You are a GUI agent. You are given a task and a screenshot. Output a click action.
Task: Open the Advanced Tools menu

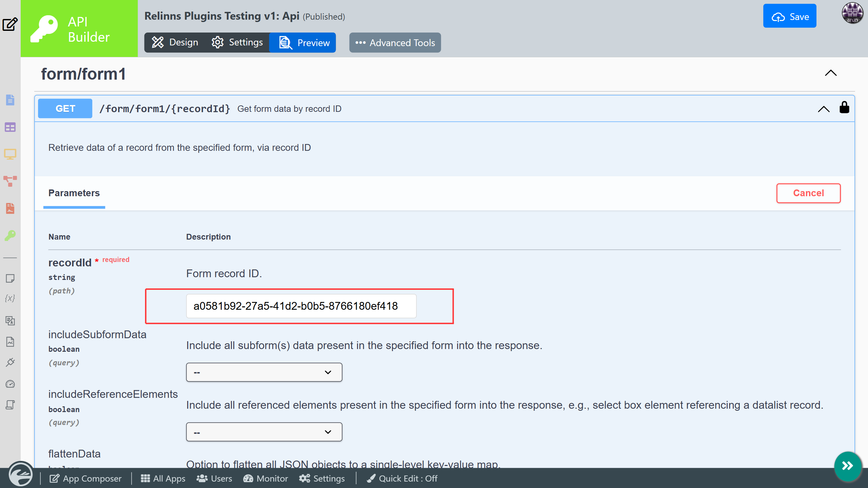395,43
